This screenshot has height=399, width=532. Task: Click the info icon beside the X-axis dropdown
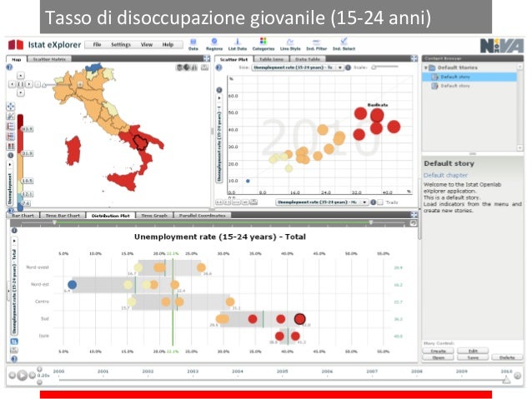(374, 202)
